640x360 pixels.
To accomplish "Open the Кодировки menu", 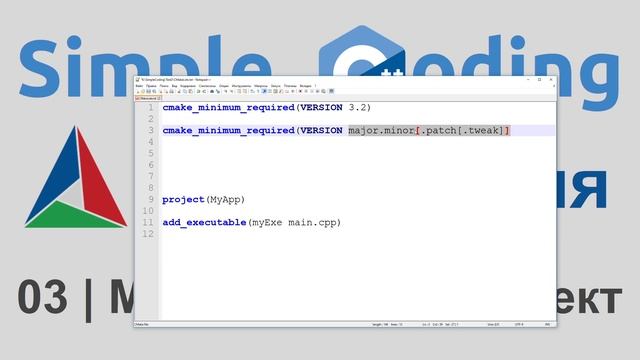I will pos(188,86).
